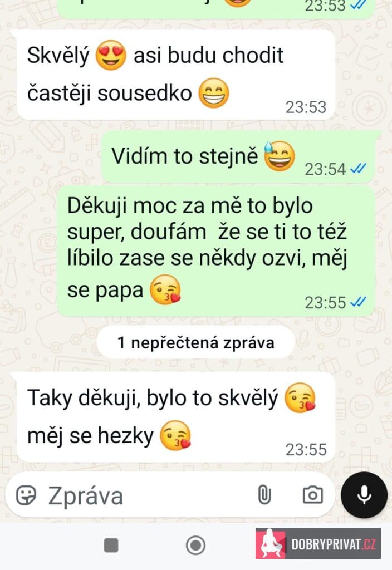The height and width of the screenshot is (570, 392).
Task: Tap the "1 nepřečtená zpráva" divider
Action: click(x=195, y=342)
